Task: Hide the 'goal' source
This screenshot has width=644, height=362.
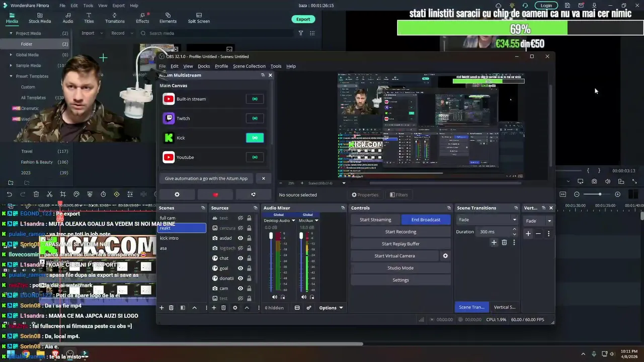Action: [240, 268]
